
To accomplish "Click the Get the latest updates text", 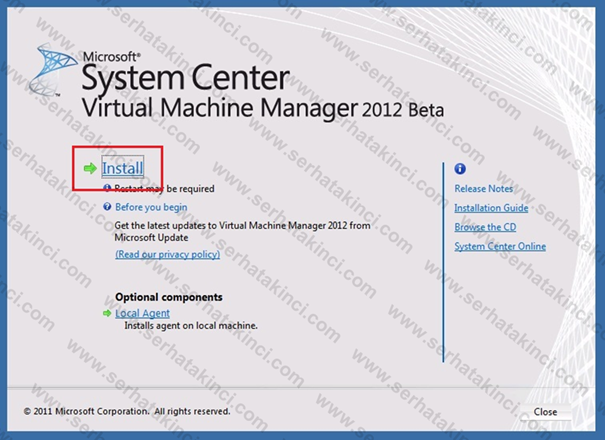I will 242,231.
